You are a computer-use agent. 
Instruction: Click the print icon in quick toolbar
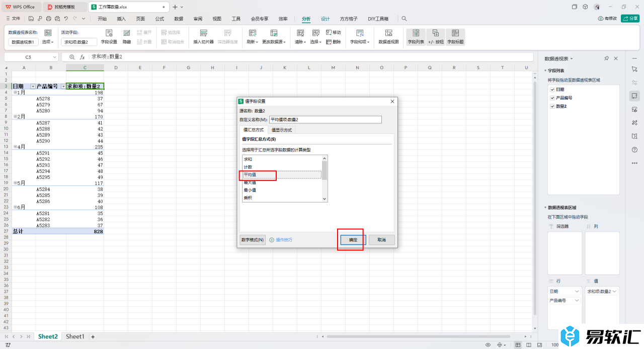click(x=48, y=19)
